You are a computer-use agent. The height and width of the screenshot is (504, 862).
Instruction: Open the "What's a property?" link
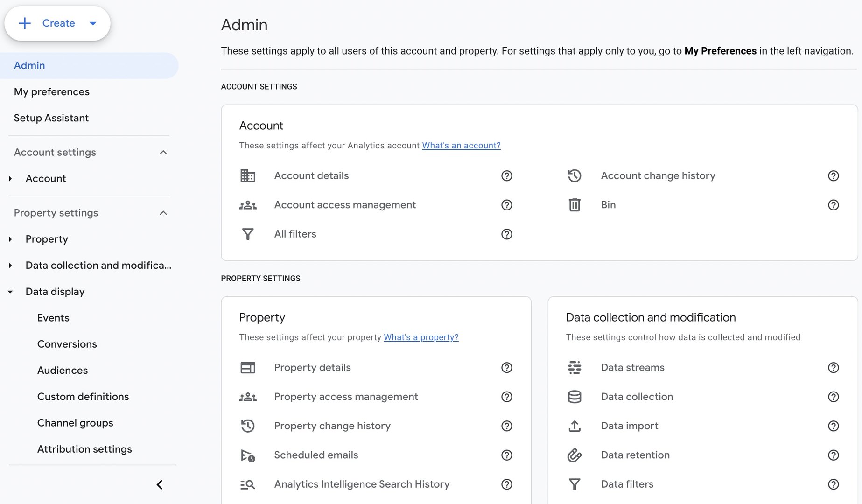click(420, 337)
